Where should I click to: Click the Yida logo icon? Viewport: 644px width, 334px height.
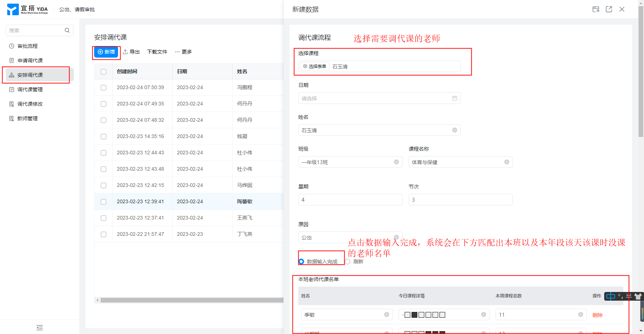[x=13, y=9]
